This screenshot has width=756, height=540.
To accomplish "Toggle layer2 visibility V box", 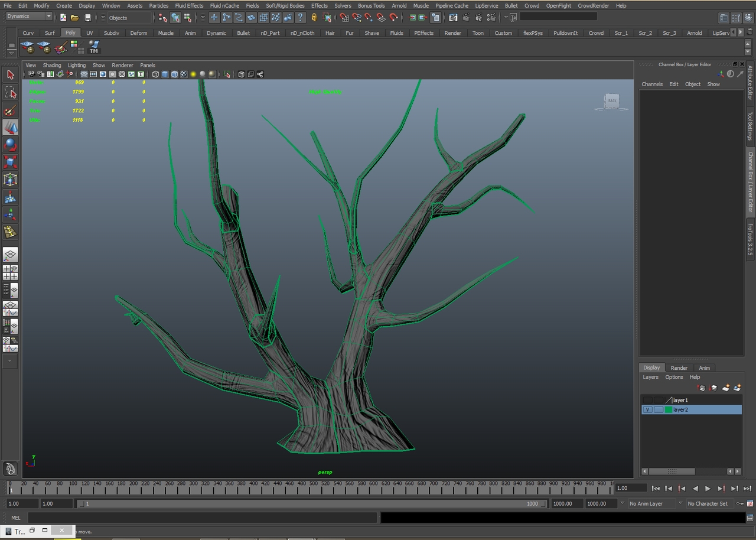I will pos(647,409).
